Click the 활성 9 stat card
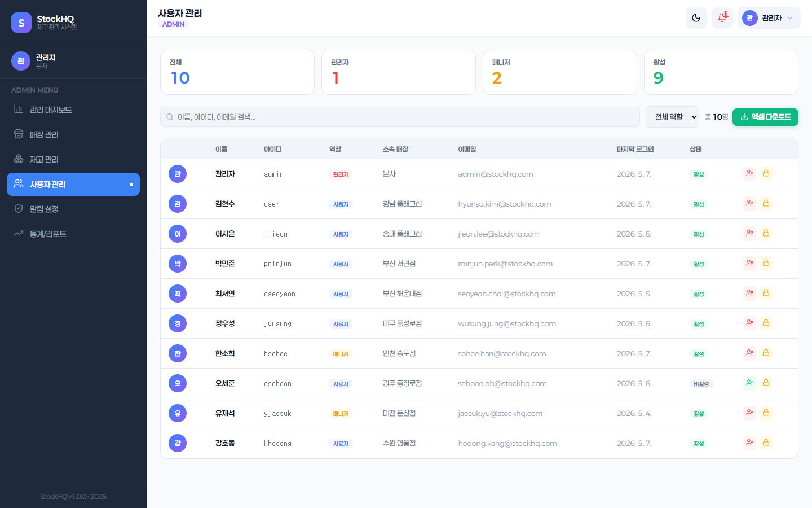The width and height of the screenshot is (812, 508). [x=721, y=72]
